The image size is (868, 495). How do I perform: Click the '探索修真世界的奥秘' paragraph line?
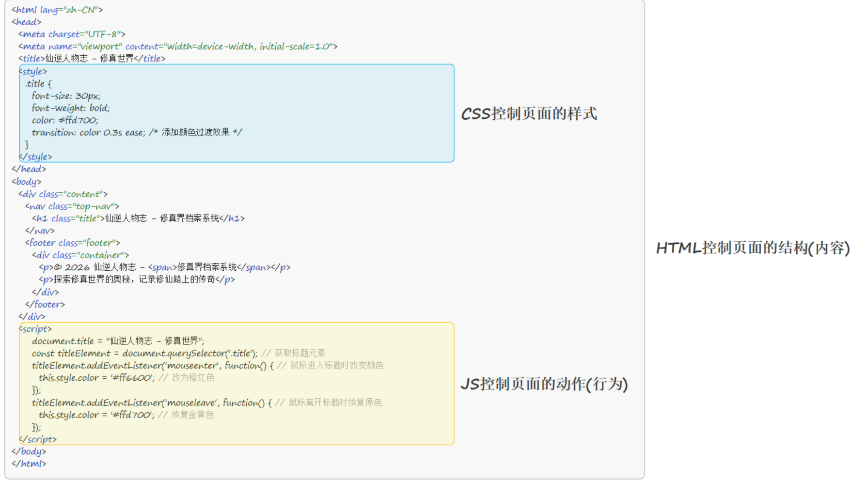[137, 279]
